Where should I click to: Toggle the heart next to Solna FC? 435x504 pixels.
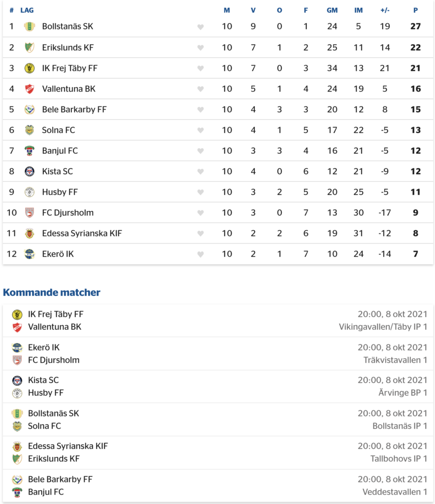[x=201, y=130]
